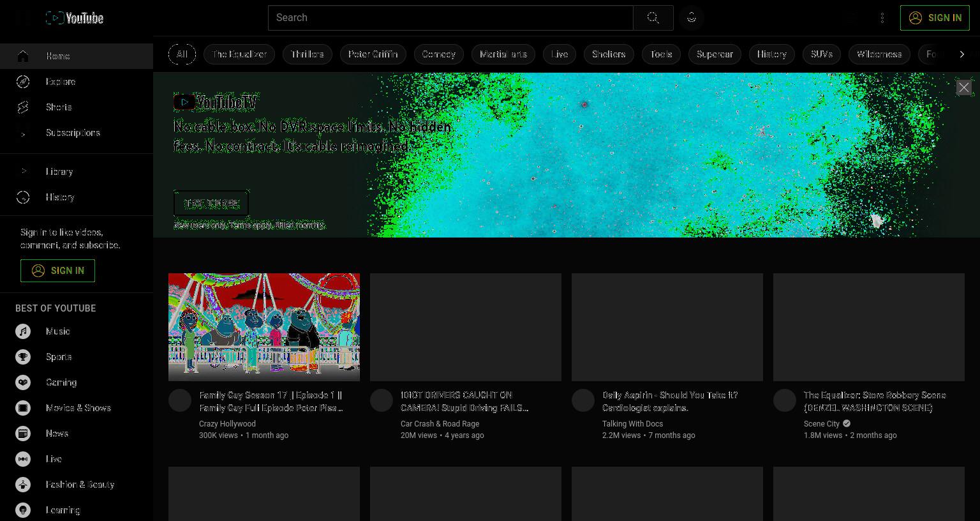Select the Supercar filter chip
This screenshot has height=521, width=980.
pos(715,54)
